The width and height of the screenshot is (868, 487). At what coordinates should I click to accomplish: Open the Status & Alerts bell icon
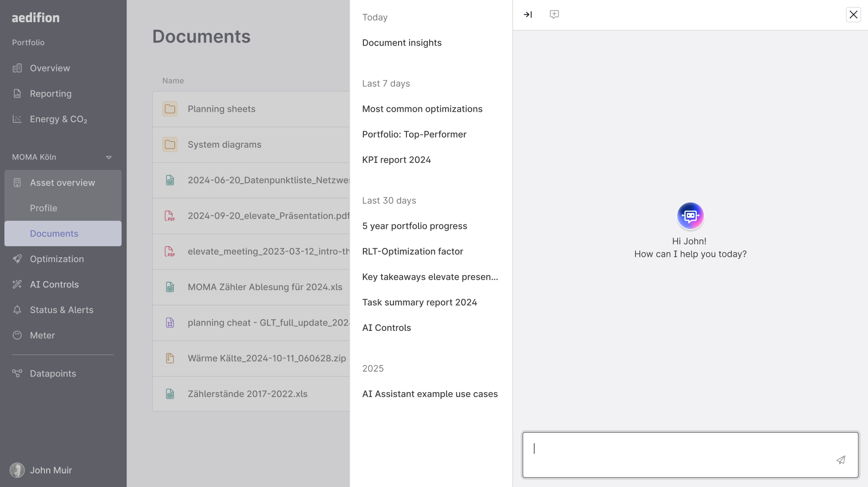click(x=17, y=310)
